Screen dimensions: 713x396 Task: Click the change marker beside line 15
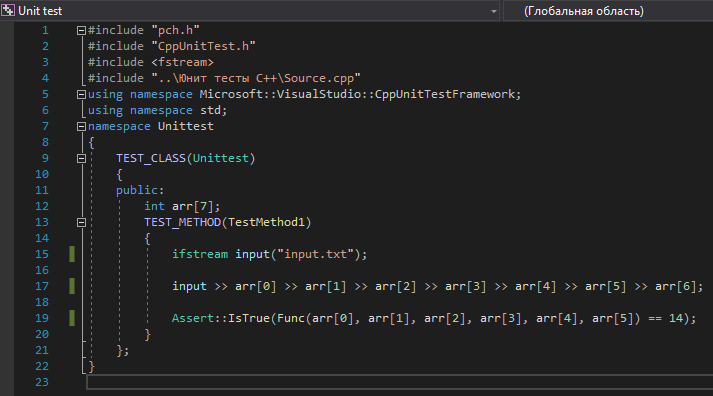[x=72, y=254]
